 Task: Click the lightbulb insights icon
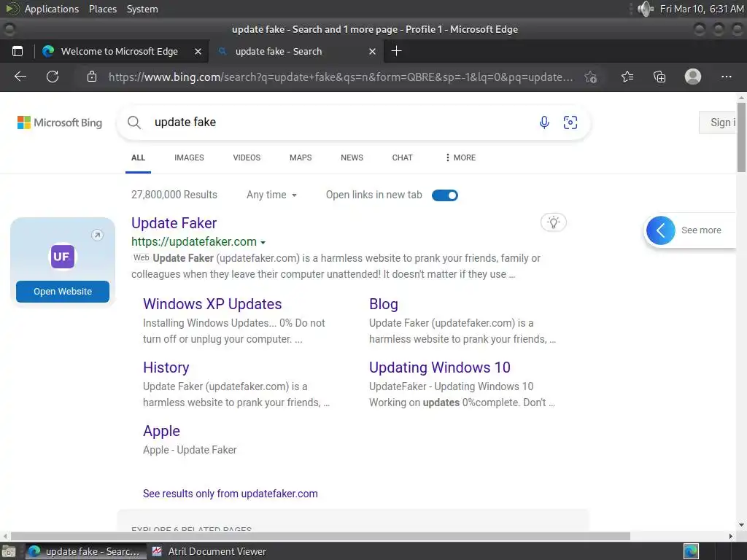tap(553, 222)
